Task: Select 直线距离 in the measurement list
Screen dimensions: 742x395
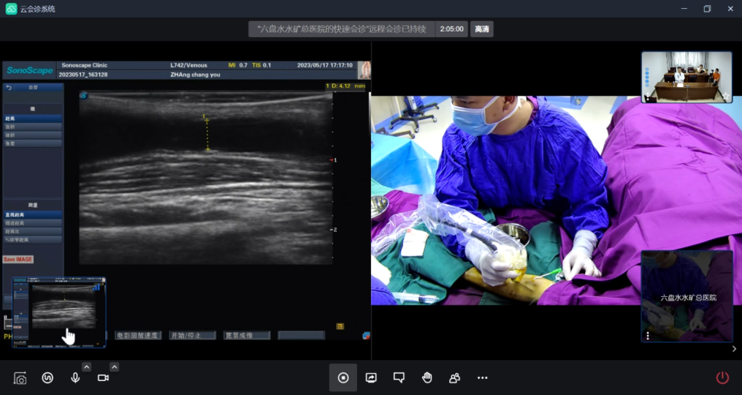Action: (x=33, y=215)
